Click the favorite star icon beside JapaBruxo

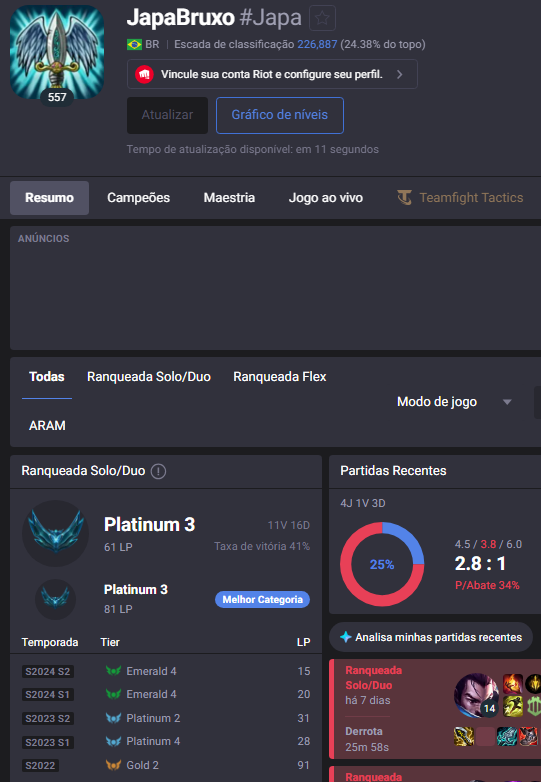(322, 18)
